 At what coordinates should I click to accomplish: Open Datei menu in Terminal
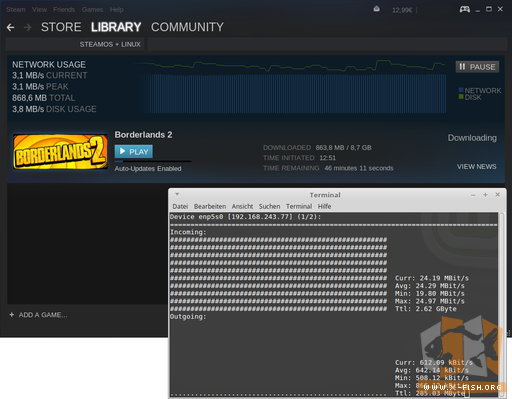tap(180, 206)
